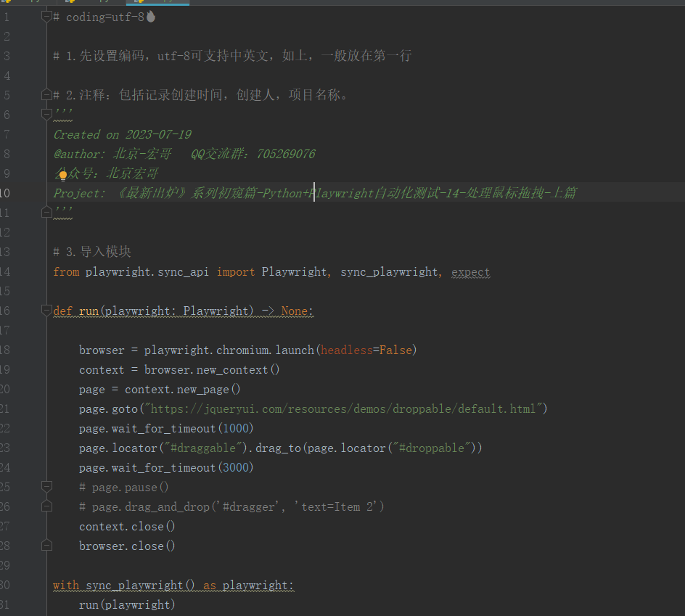Collapse the docstring block at line 6
The width and height of the screenshot is (685, 616).
pos(46,114)
